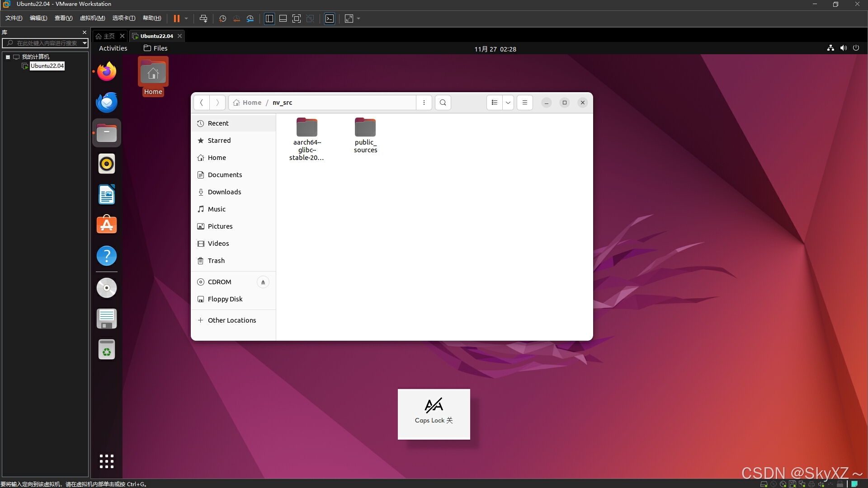Open the Rhythmbox music player icon
This screenshot has width=868, height=488.
(x=107, y=164)
